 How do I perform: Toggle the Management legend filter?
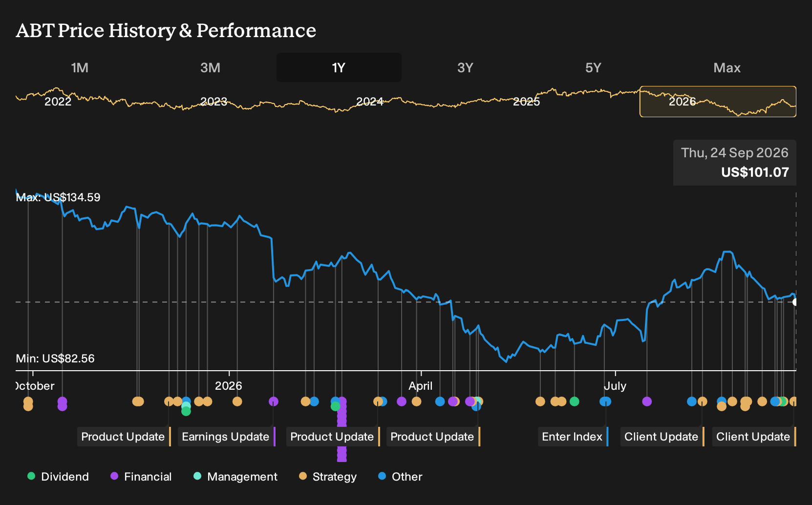click(x=235, y=477)
